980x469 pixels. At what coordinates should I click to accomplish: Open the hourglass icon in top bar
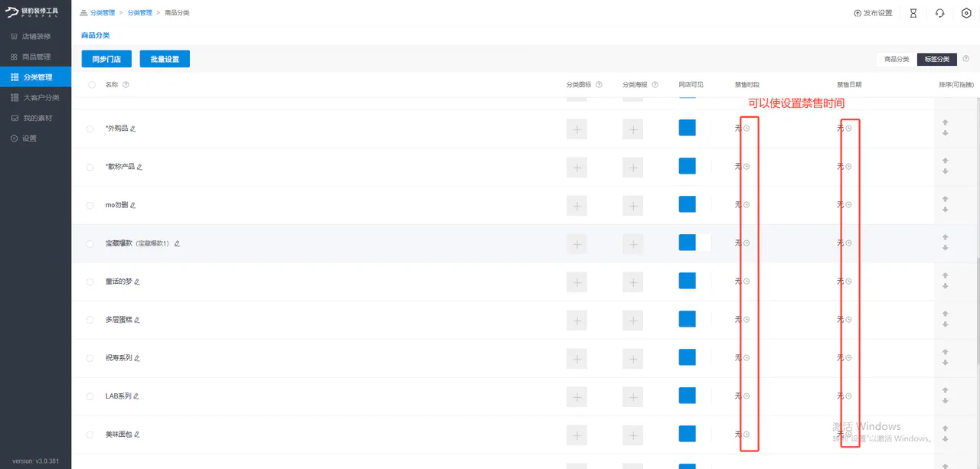click(913, 13)
